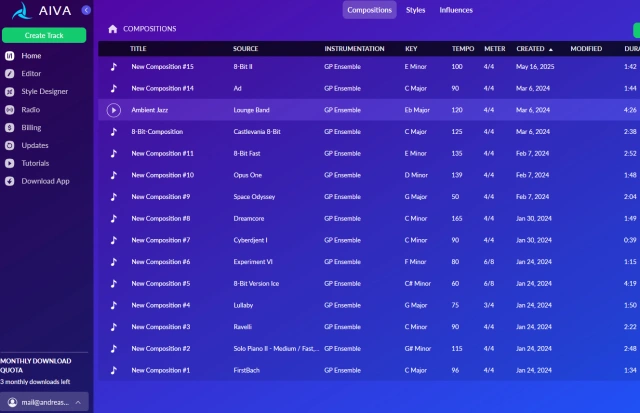Click music note icon of New Composition #2
This screenshot has width=640, height=413.
coord(114,349)
